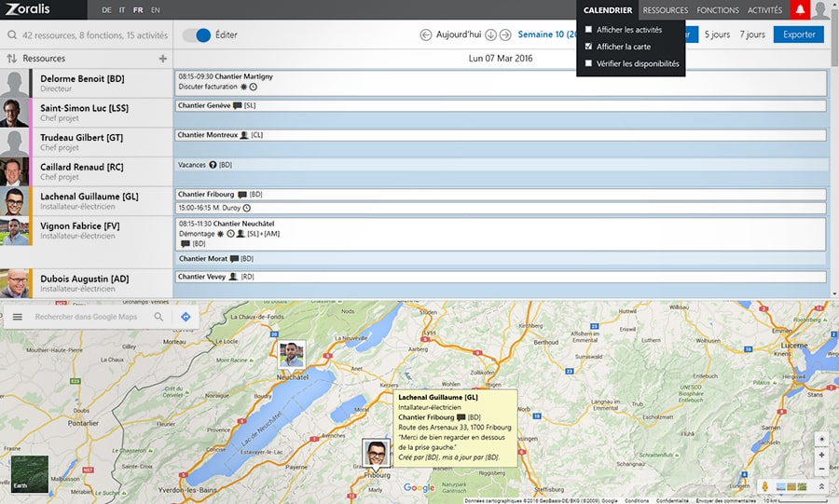Viewport: 839px width, 504px height.
Task: Go to previous period with left arrow
Action: (x=426, y=34)
